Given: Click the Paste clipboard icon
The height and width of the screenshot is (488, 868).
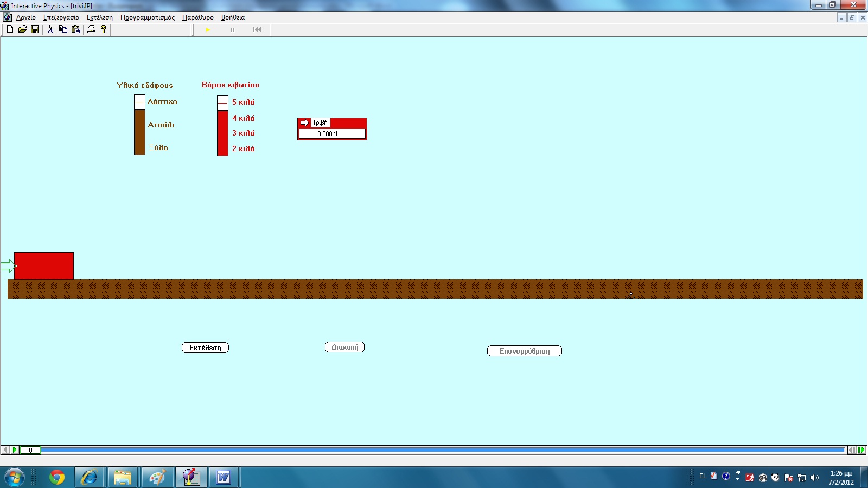Looking at the screenshot, I should point(75,29).
